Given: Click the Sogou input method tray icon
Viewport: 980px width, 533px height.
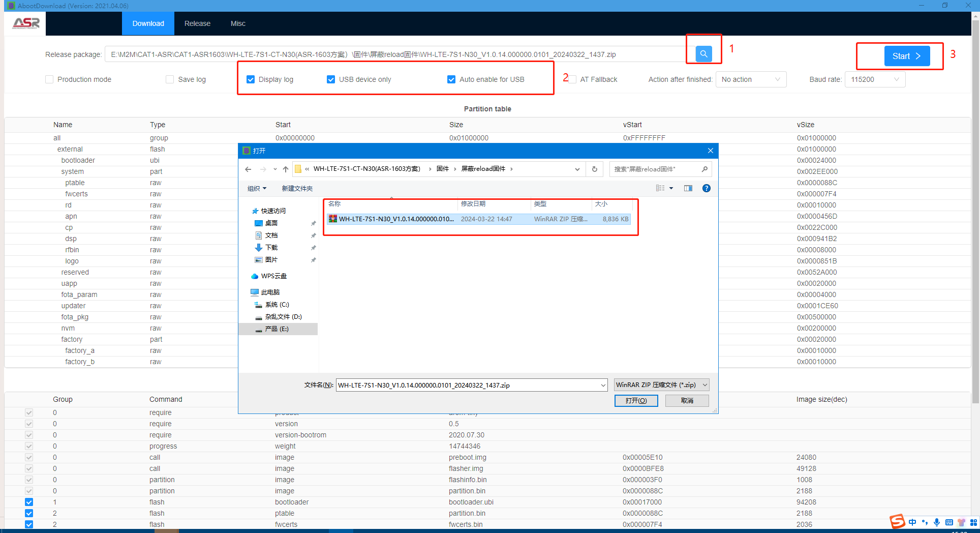Looking at the screenshot, I should pyautogui.click(x=897, y=522).
